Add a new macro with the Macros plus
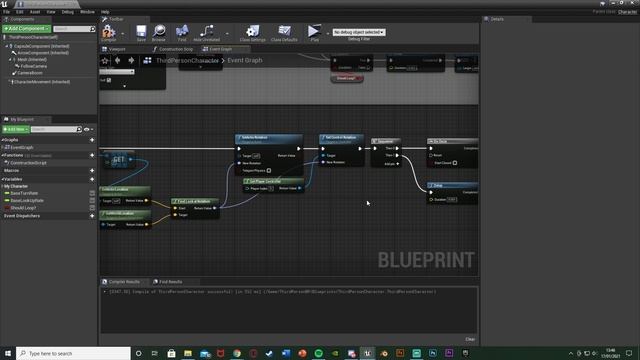The image size is (640, 360). tap(92, 171)
